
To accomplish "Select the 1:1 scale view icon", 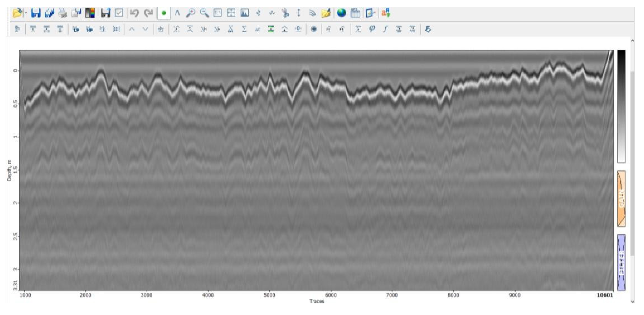I will point(218,13).
